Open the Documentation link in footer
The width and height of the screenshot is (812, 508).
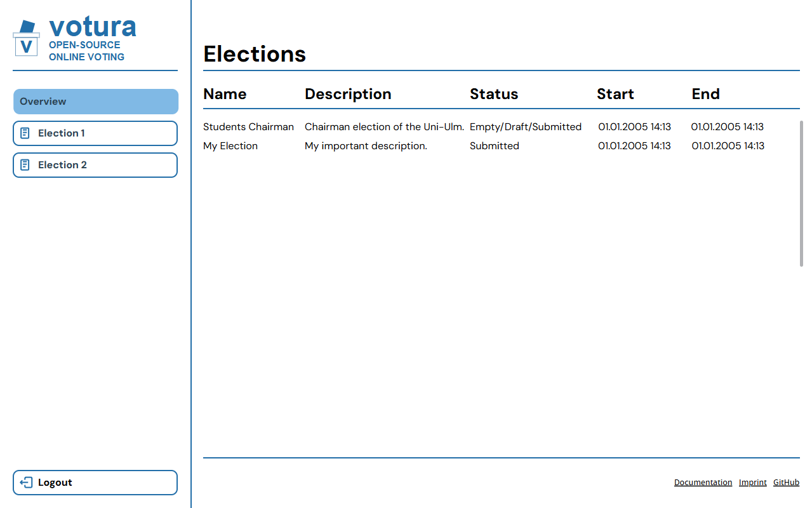click(703, 483)
